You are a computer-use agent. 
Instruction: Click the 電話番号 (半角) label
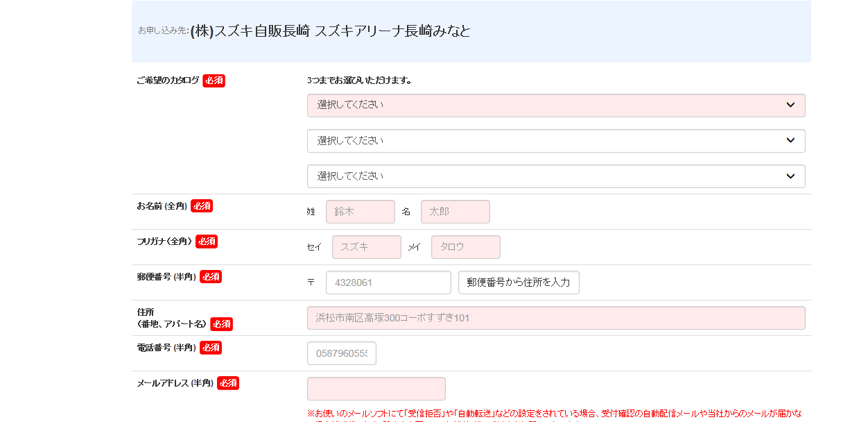(x=166, y=347)
